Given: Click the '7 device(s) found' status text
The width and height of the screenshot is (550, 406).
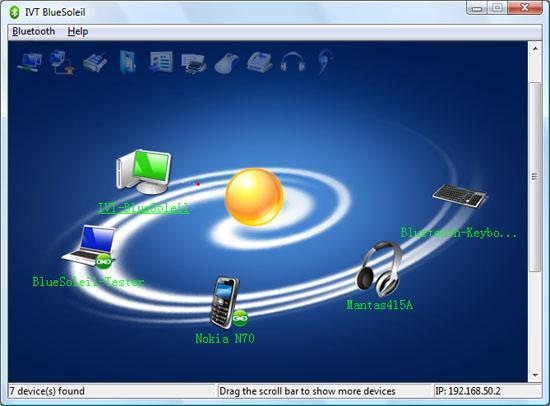Looking at the screenshot, I should [47, 391].
